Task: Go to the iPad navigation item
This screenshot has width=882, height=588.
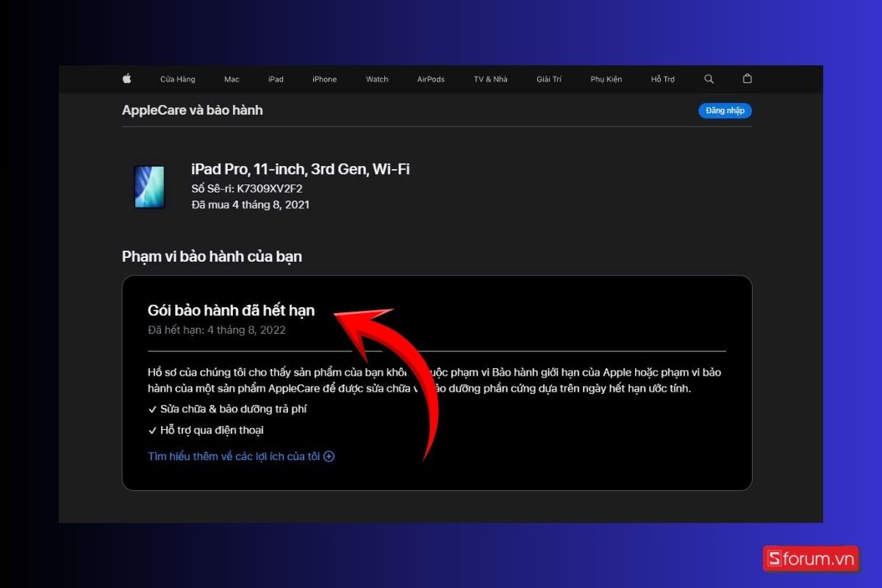Action: [276, 79]
